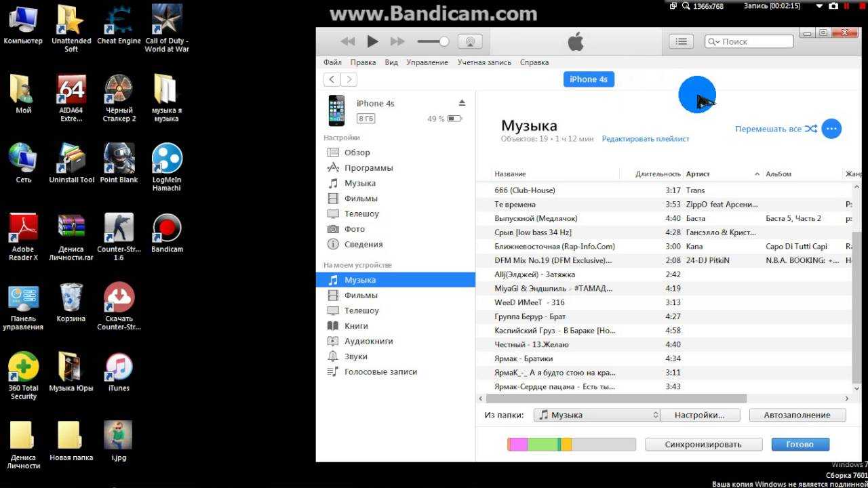The width and height of the screenshot is (868, 488).
Task: Select Bandicam desktop shortcut
Action: [x=166, y=232]
